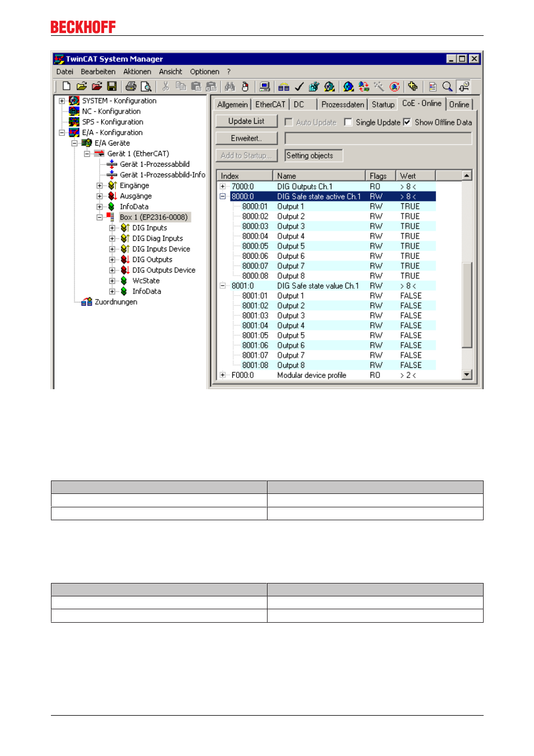Click the Save floppy disk icon
Image resolution: width=534 pixels, height=756 pixels.
point(112,86)
